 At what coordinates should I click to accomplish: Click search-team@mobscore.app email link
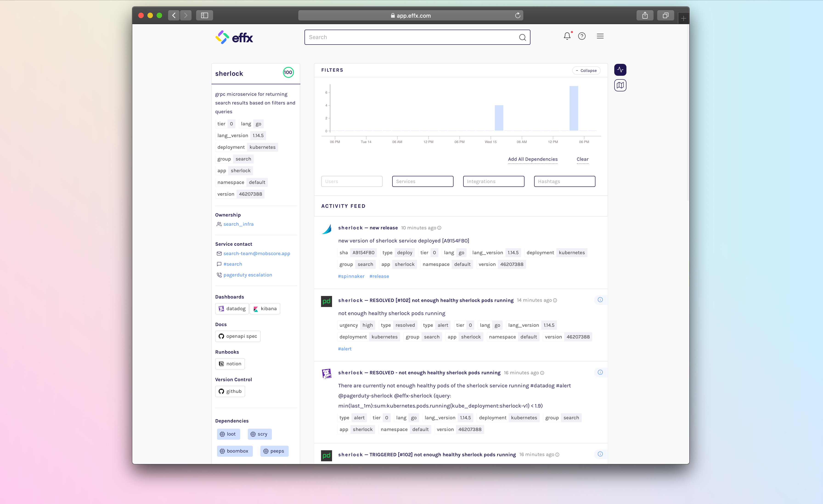pos(256,253)
